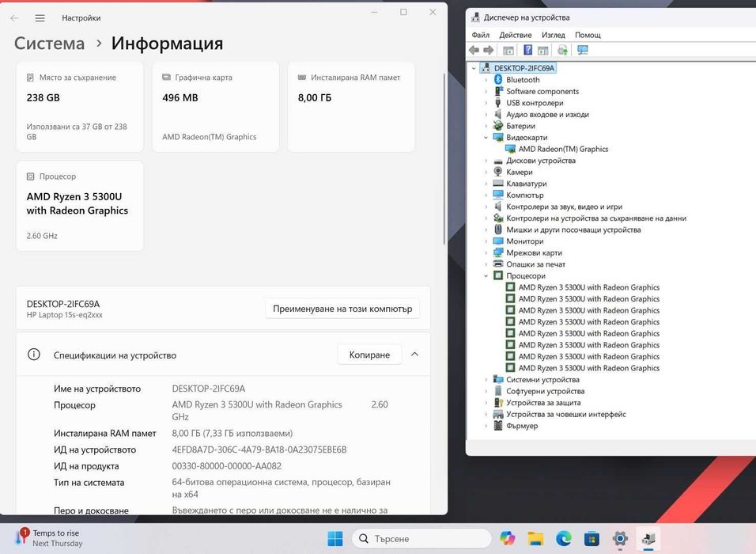The width and height of the screenshot is (756, 554).
Task: Click the Копиране button
Action: (369, 355)
